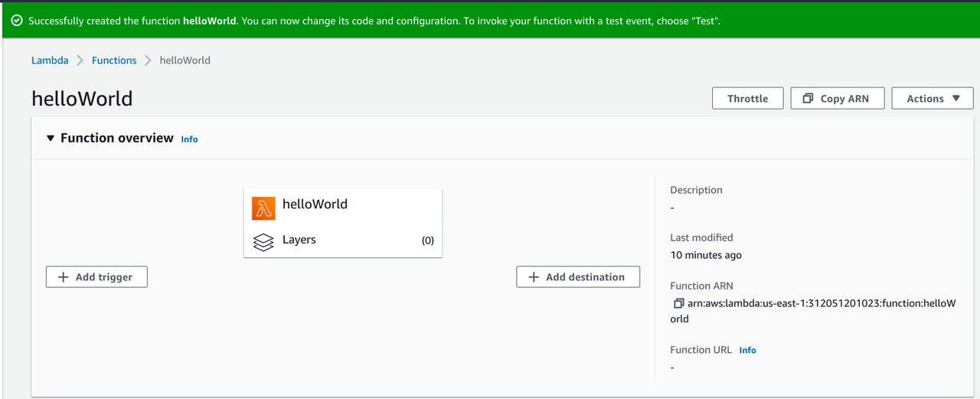
Task: Collapse the Function overview section
Action: (51, 139)
